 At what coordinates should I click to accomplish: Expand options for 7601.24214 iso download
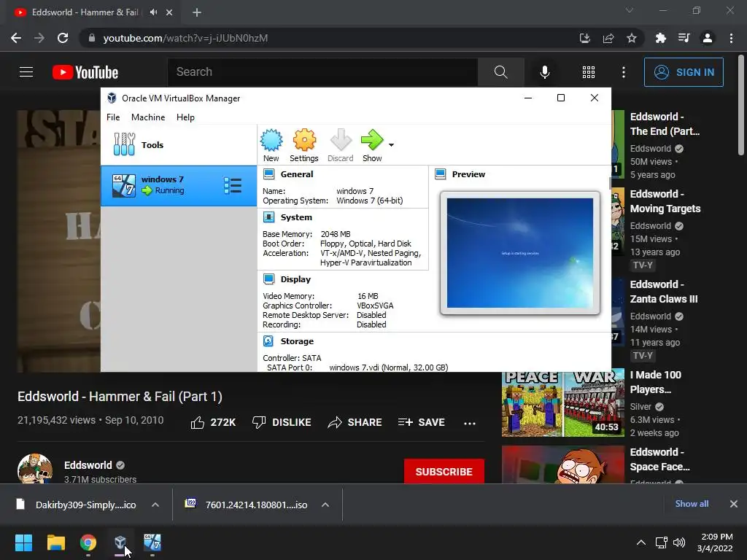[325, 505]
